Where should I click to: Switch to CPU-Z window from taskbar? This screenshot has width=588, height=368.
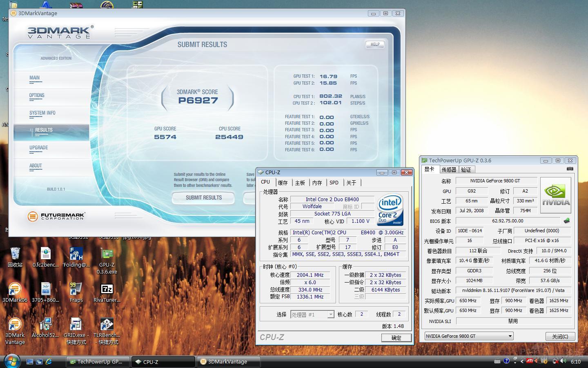[x=163, y=361]
